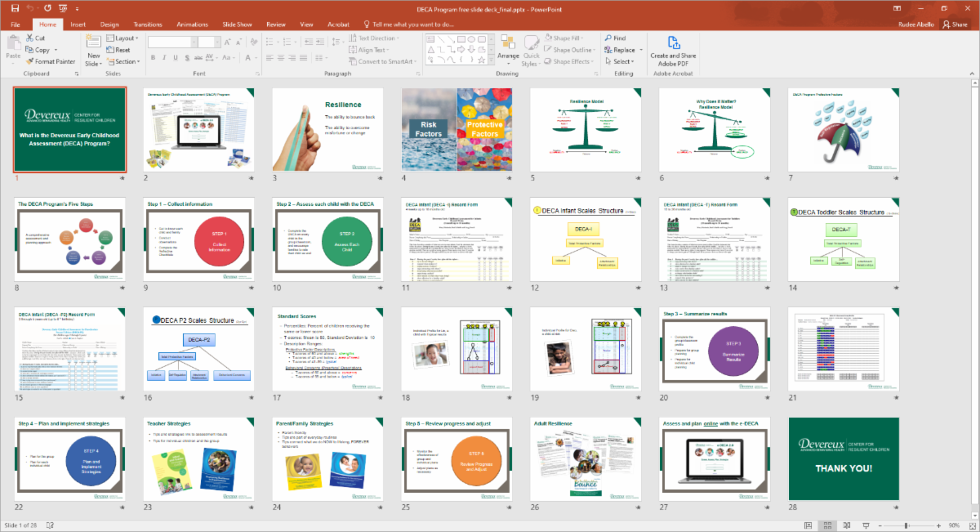Open the Create and Share Adobe PDF tool
This screenshot has height=532, width=980.
coord(672,49)
